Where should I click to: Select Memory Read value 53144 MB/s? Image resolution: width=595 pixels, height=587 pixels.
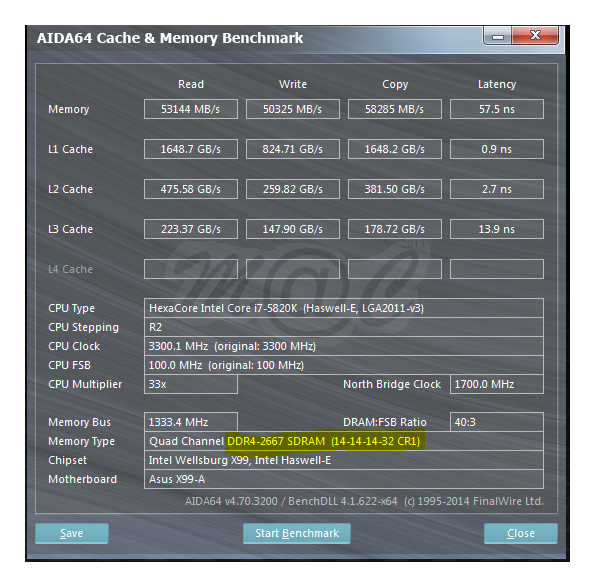(x=191, y=109)
